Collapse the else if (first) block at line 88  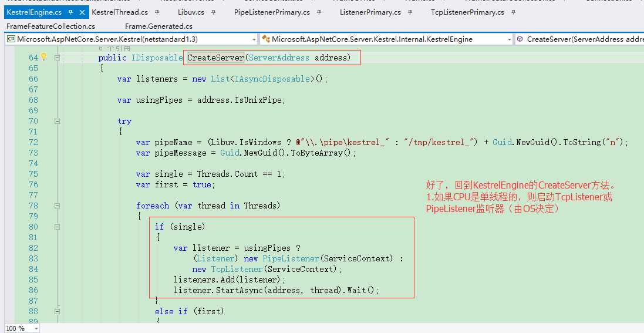(x=57, y=312)
